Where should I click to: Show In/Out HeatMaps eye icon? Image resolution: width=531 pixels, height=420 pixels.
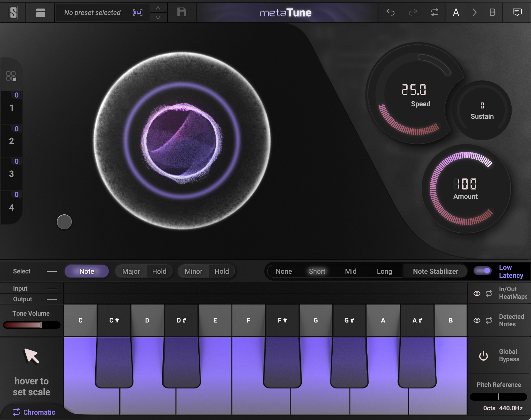(477, 293)
